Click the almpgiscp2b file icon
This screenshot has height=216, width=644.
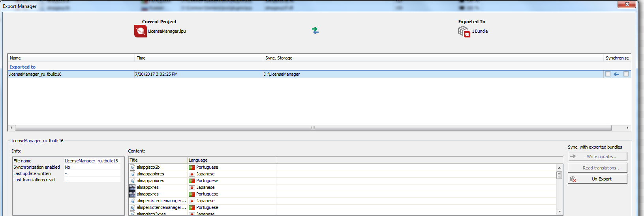(x=132, y=168)
